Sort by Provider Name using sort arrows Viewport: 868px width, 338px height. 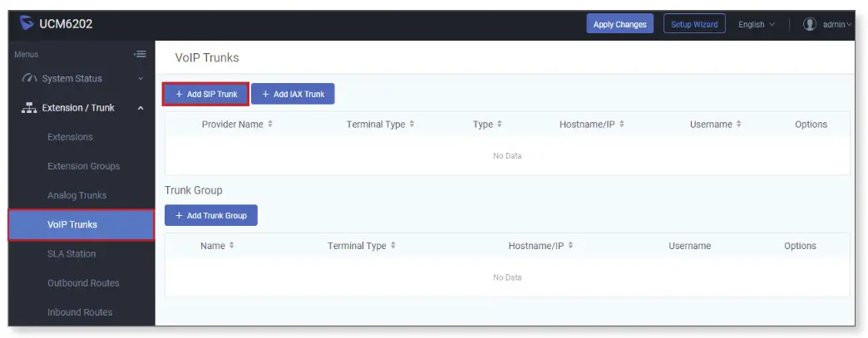click(x=270, y=125)
